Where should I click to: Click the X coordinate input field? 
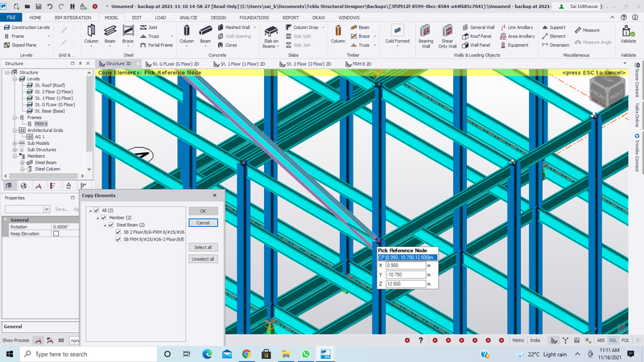[x=406, y=265]
